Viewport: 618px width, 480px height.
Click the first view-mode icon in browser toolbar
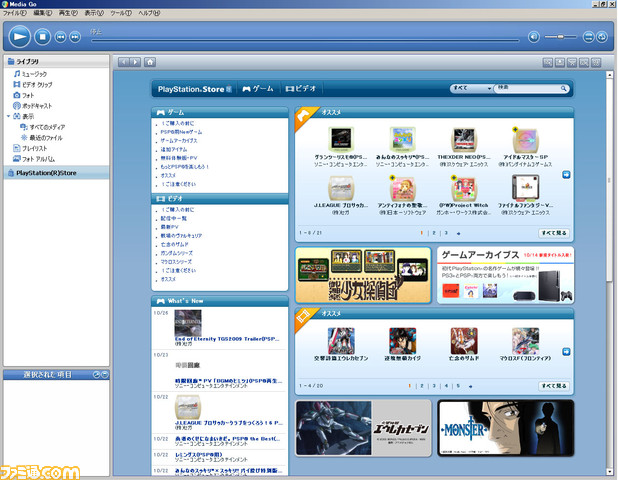click(x=547, y=62)
